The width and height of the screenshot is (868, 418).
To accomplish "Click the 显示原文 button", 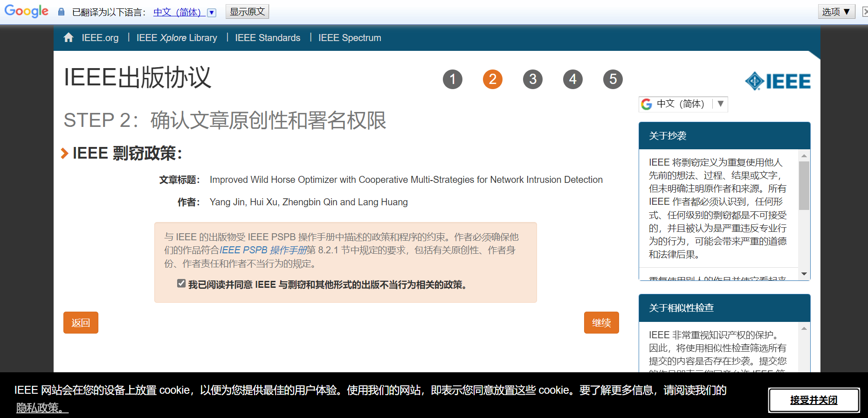I will [x=247, y=12].
